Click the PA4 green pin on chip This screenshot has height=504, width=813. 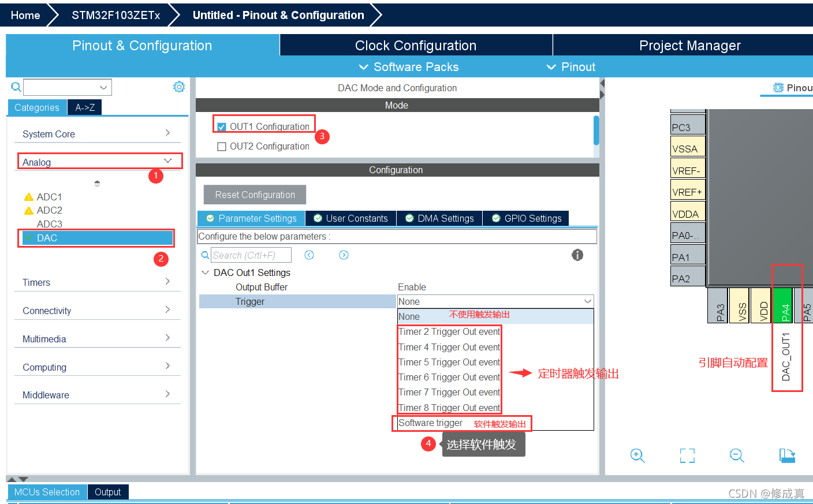tap(783, 305)
